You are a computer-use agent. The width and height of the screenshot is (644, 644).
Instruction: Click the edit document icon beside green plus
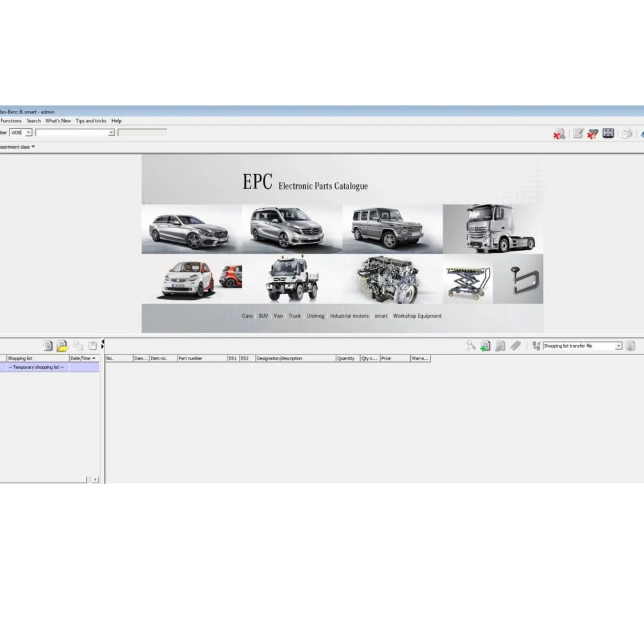click(500, 346)
